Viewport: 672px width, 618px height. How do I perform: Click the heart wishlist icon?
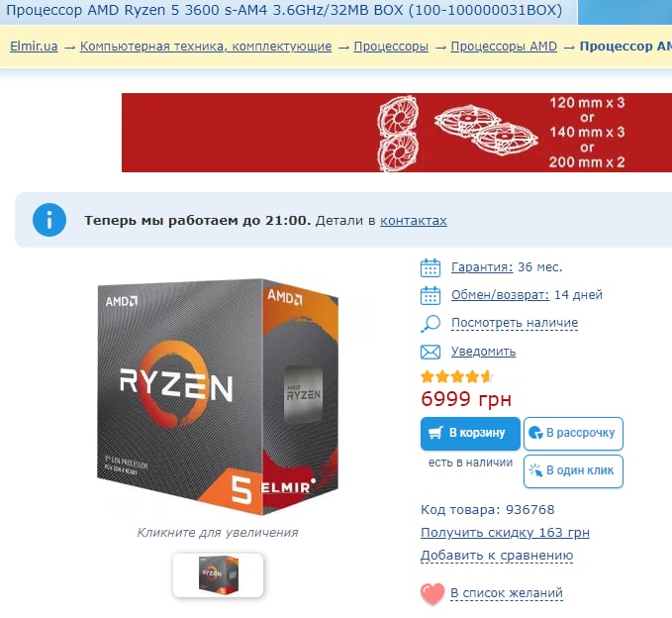pyautogui.click(x=432, y=593)
